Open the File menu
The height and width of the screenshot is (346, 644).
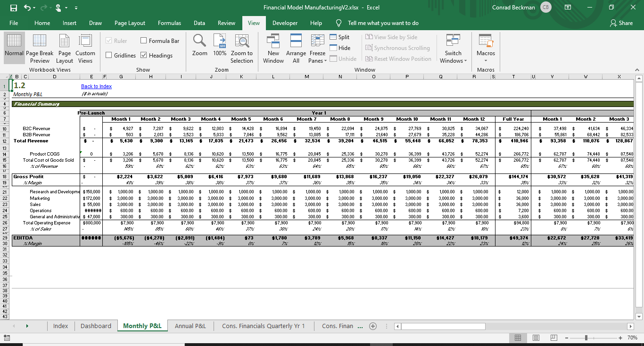click(x=14, y=23)
